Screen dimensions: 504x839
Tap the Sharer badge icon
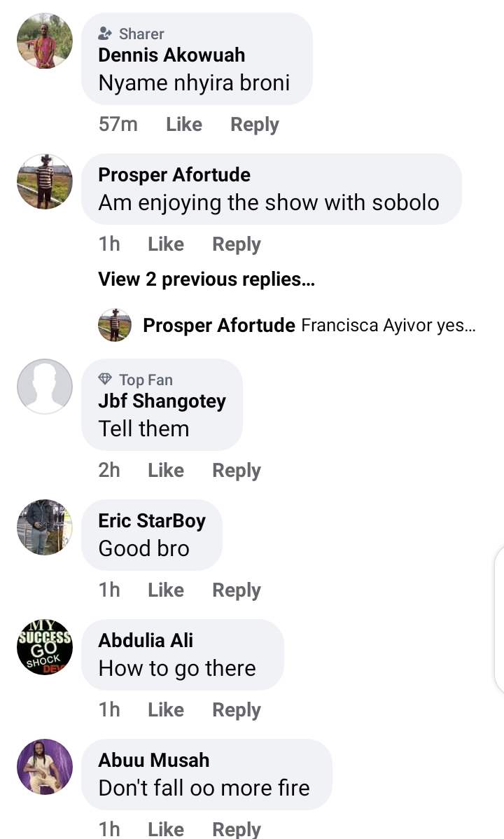point(105,34)
